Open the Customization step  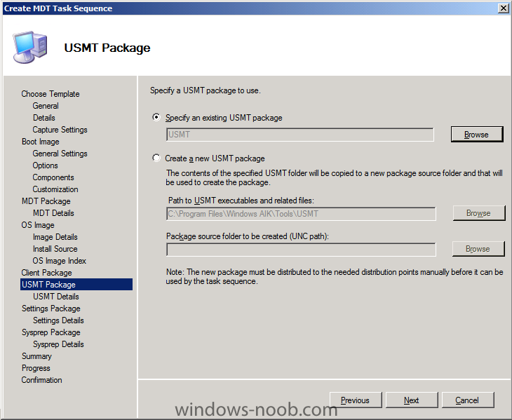pos(55,189)
